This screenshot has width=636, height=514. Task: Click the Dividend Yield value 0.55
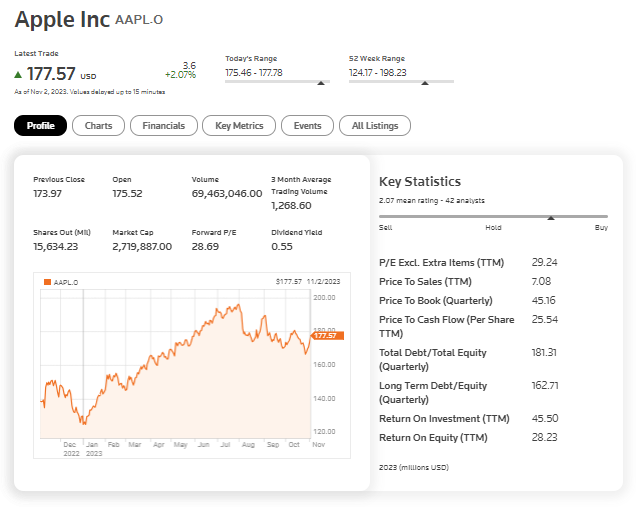tap(282, 247)
